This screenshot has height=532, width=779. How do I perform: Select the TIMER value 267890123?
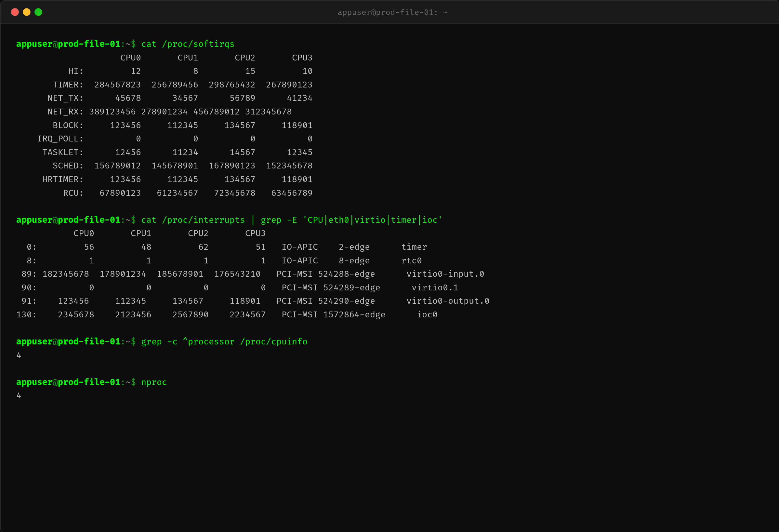click(289, 85)
